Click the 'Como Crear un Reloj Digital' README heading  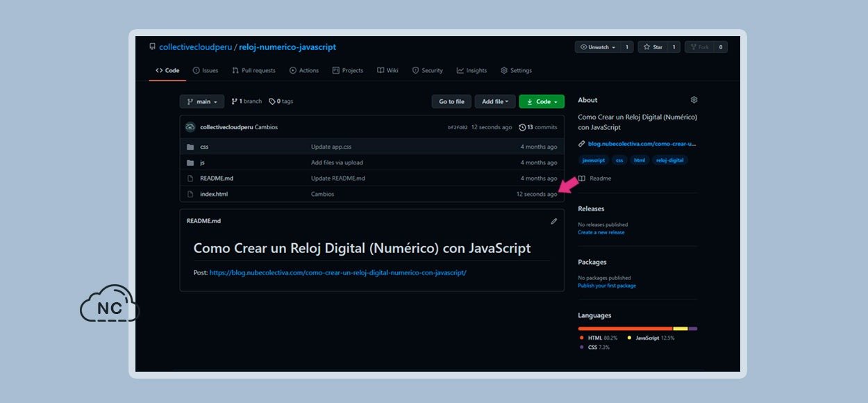pos(362,248)
